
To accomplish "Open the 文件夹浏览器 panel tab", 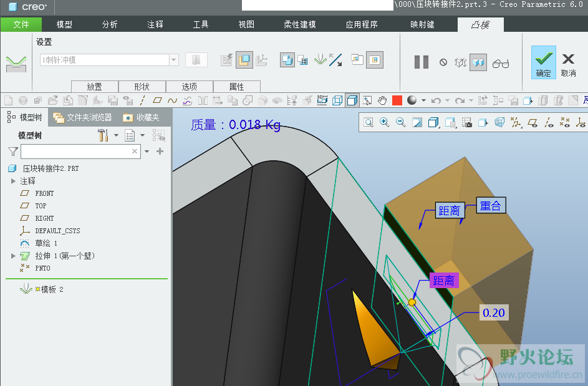I will pos(83,118).
